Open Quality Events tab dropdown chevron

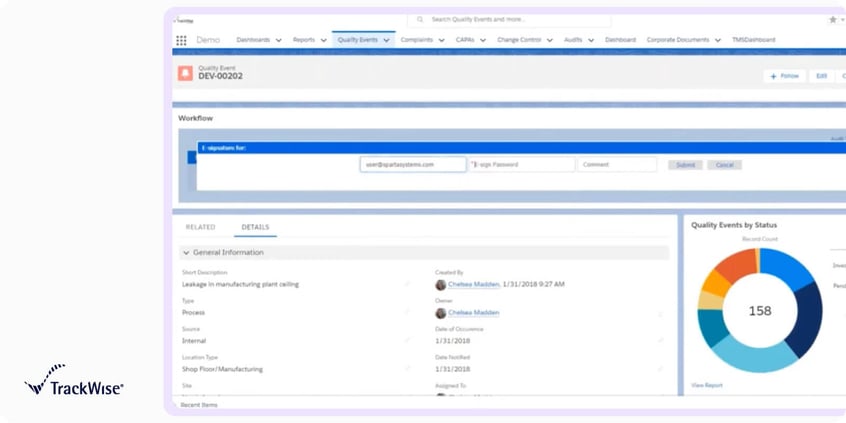click(x=386, y=40)
